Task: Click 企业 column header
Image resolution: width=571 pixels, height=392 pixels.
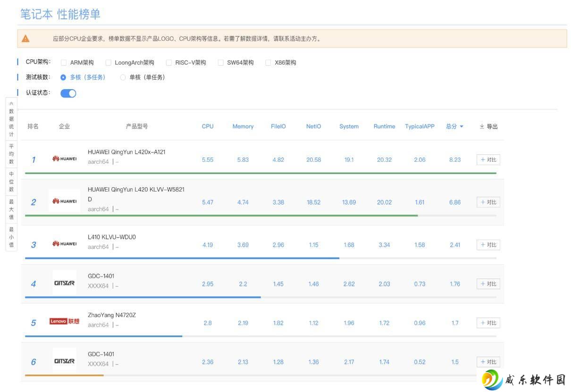Action: [64, 126]
